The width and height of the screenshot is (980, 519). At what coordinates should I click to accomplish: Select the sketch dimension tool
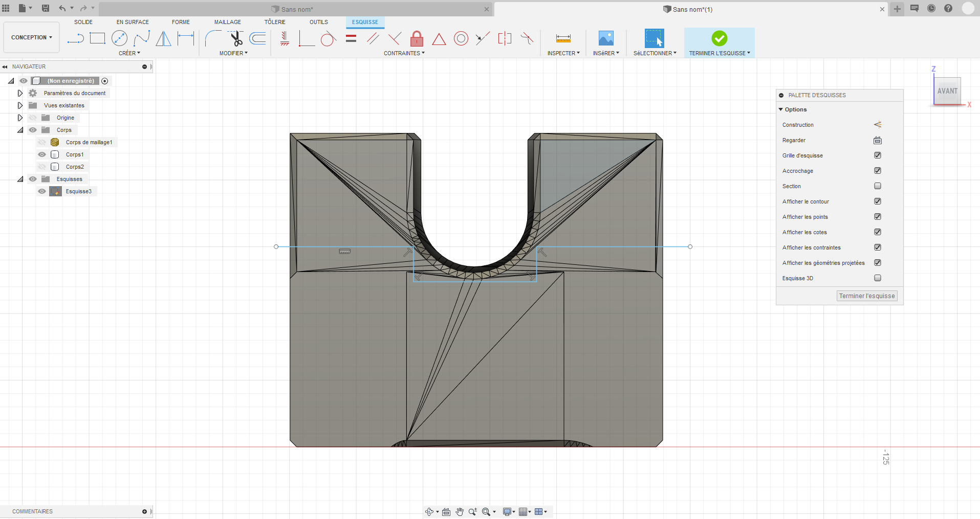pos(186,38)
